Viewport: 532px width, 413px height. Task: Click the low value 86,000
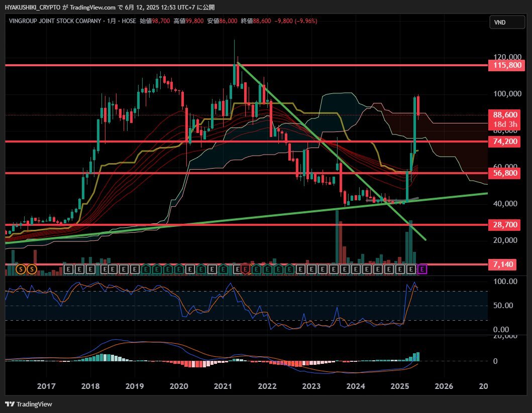pos(228,21)
